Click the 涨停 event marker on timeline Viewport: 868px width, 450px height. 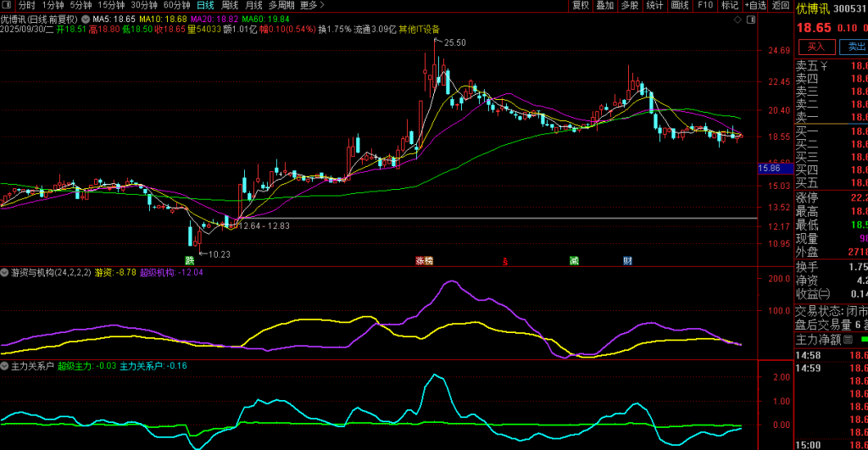(424, 260)
